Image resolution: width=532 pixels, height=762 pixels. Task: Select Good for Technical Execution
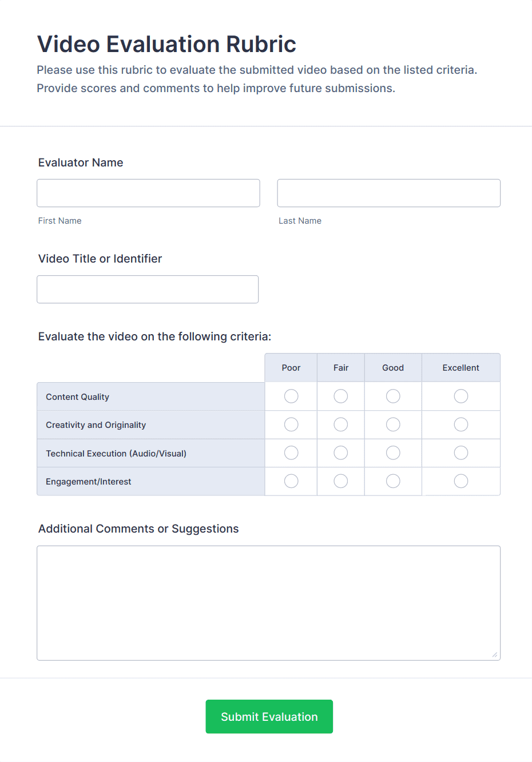pyautogui.click(x=393, y=453)
